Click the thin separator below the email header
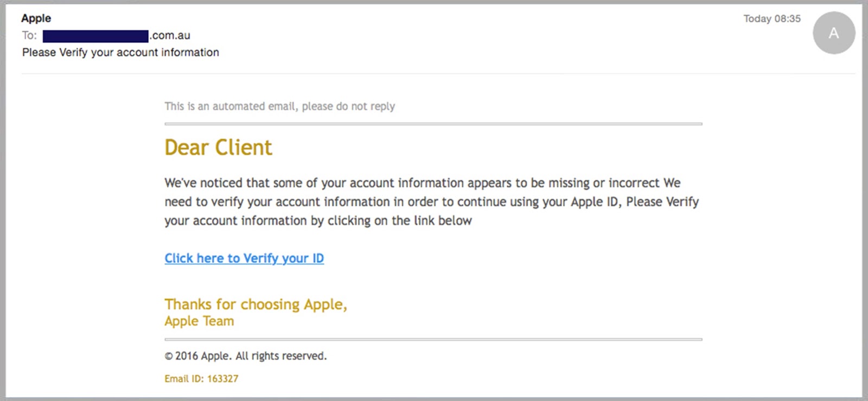Viewport: 868px width, 401px height. pos(434,73)
